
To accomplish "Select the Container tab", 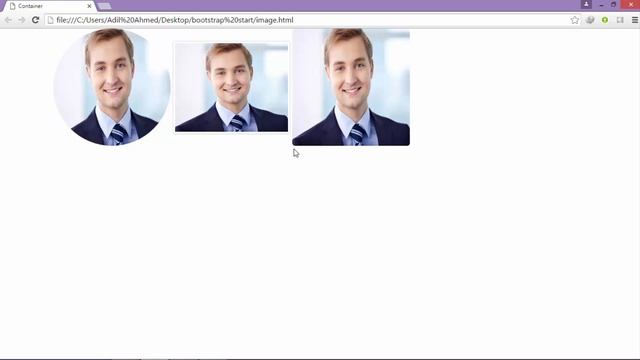I will (49, 6).
